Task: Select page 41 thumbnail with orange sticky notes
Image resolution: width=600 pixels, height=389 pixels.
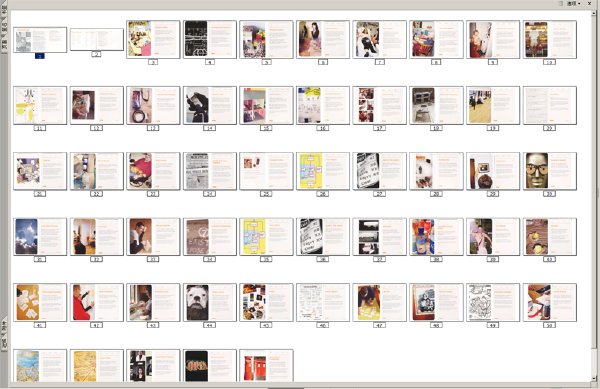Action: tap(40, 302)
